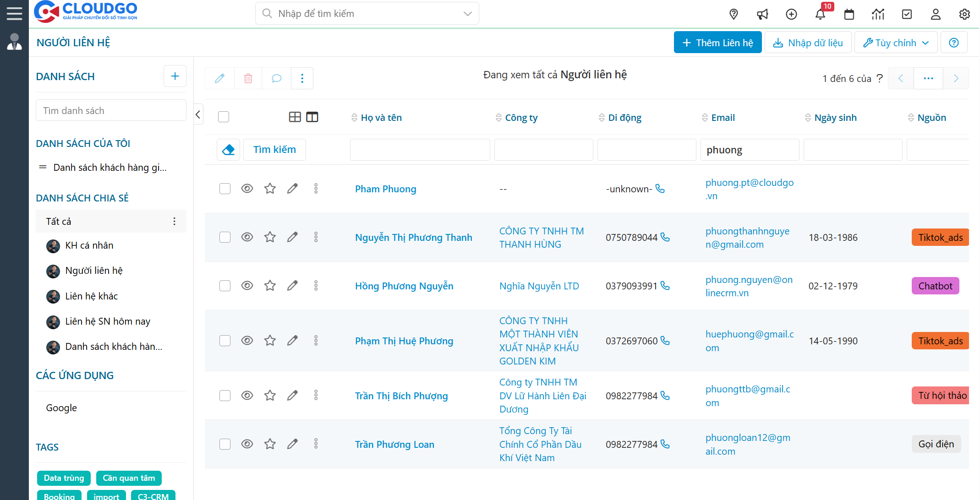Click the analytics chart icon
980x500 pixels.
pyautogui.click(x=878, y=14)
